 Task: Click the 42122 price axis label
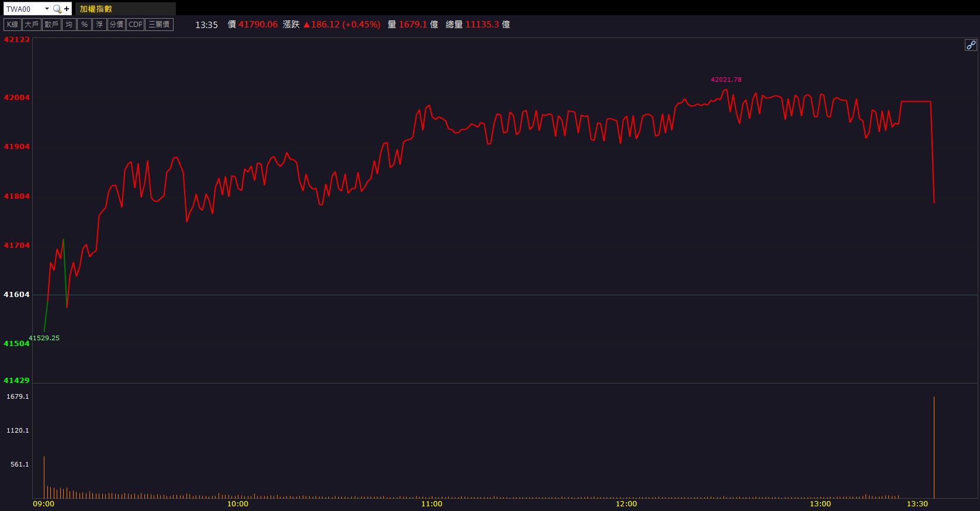16,40
